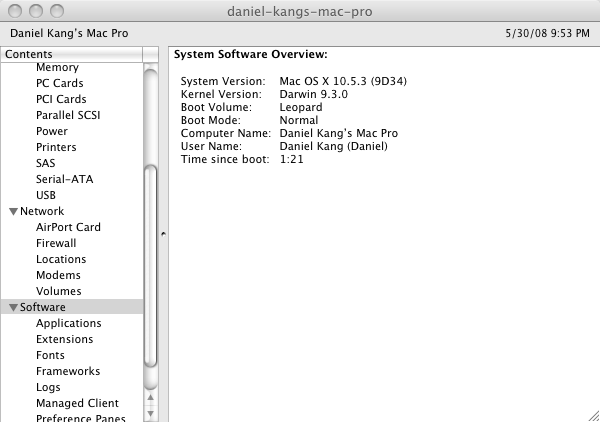Select the Software category row
600x422 pixels.
72,307
